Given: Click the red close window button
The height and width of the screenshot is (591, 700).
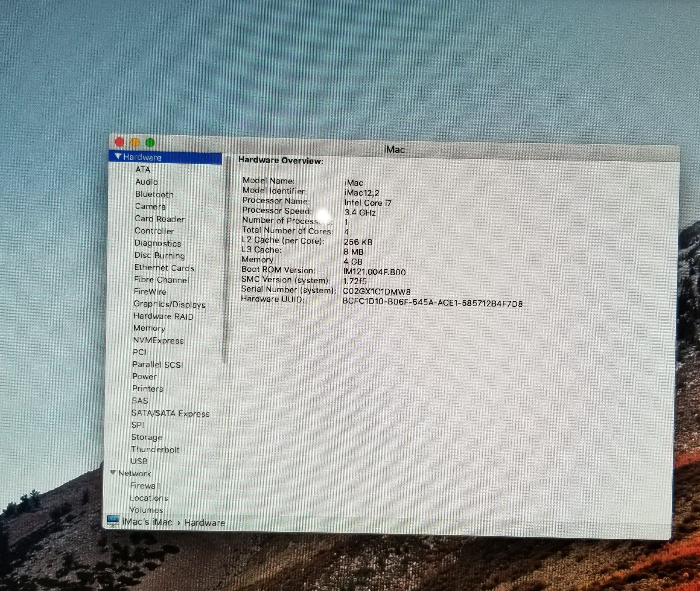Looking at the screenshot, I should [x=119, y=142].
